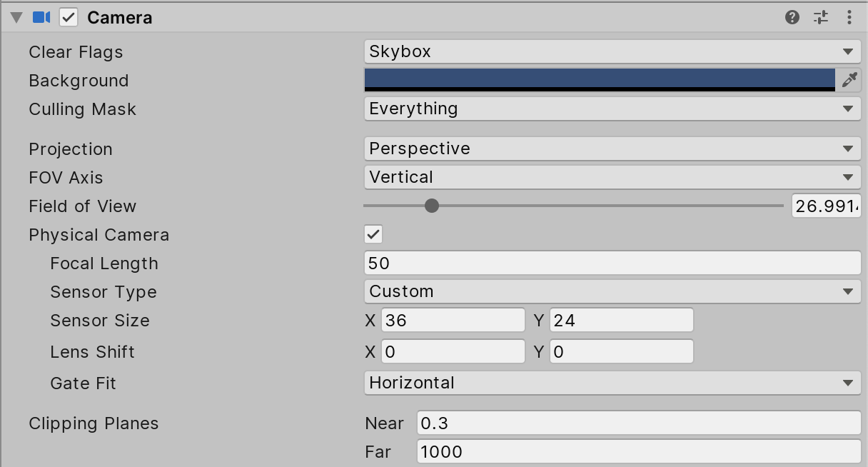Pick background color with the eyedropper
868x467 pixels.
tap(849, 80)
